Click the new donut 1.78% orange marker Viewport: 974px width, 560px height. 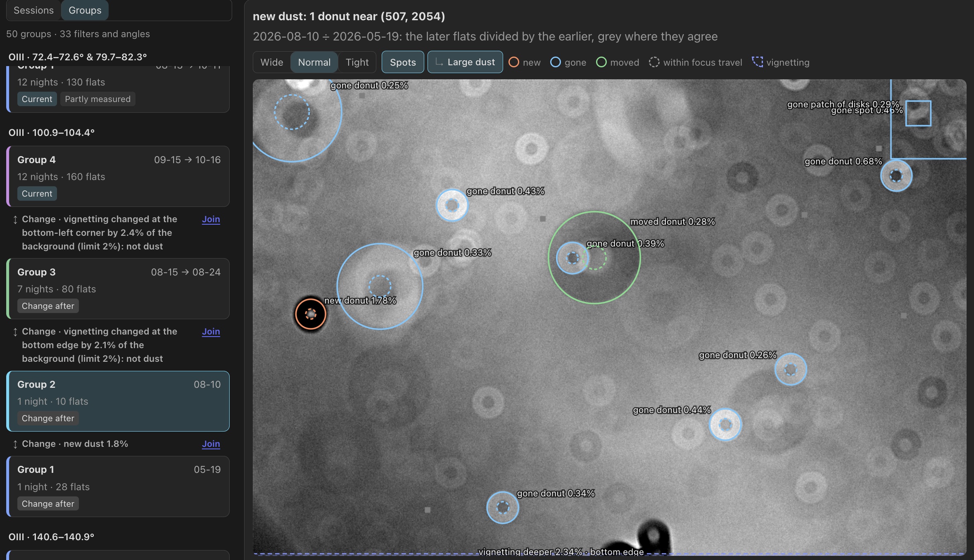pos(311,314)
